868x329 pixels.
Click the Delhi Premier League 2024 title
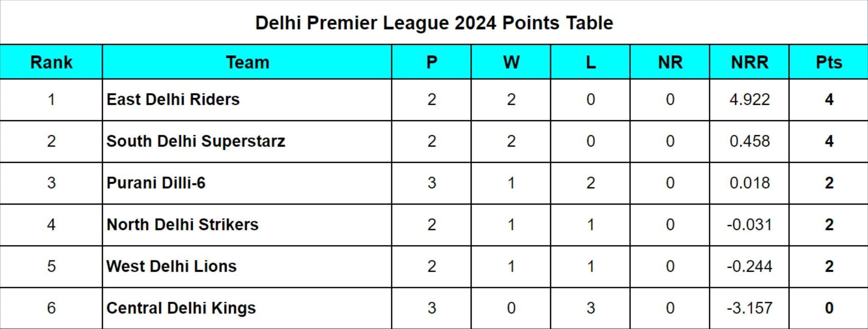pyautogui.click(x=434, y=23)
